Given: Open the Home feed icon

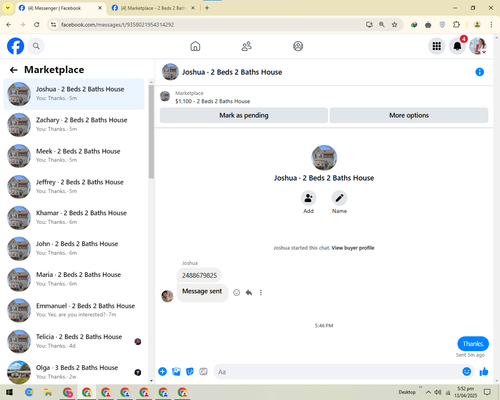Looking at the screenshot, I should [x=195, y=46].
